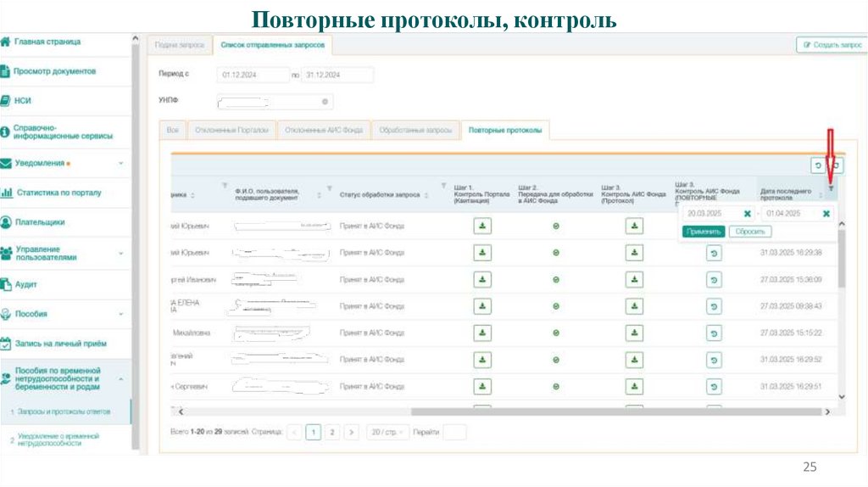The height and width of the screenshot is (487, 868).
Task: Sort by Дата последнего протокола column
Action: pyautogui.click(x=821, y=194)
